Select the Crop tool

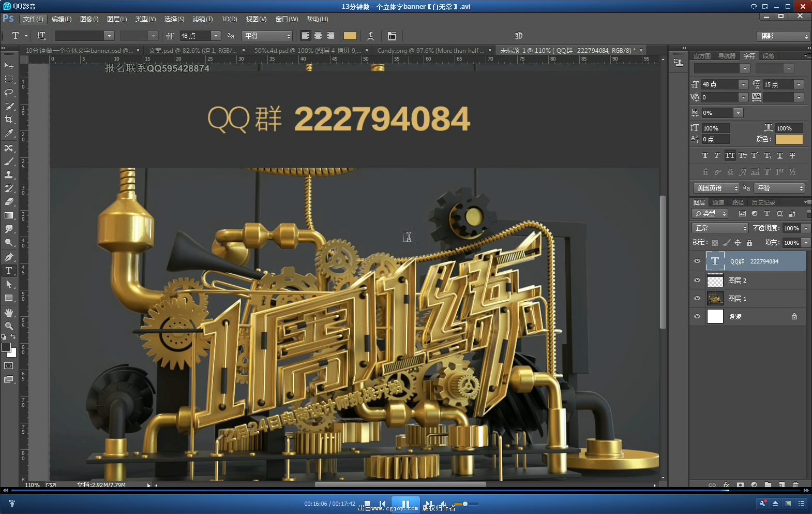(9, 120)
